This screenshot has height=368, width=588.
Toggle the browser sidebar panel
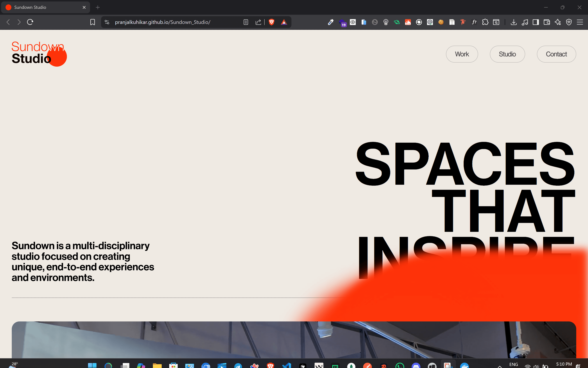pyautogui.click(x=536, y=22)
